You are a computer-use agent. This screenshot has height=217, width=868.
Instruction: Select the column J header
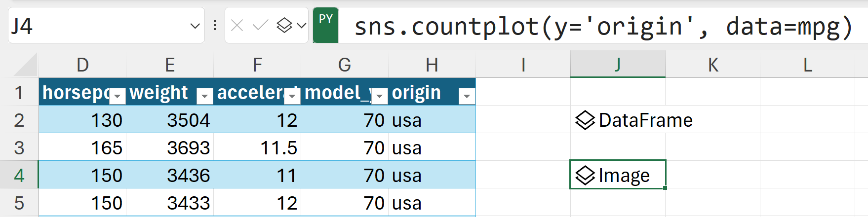tap(618, 65)
